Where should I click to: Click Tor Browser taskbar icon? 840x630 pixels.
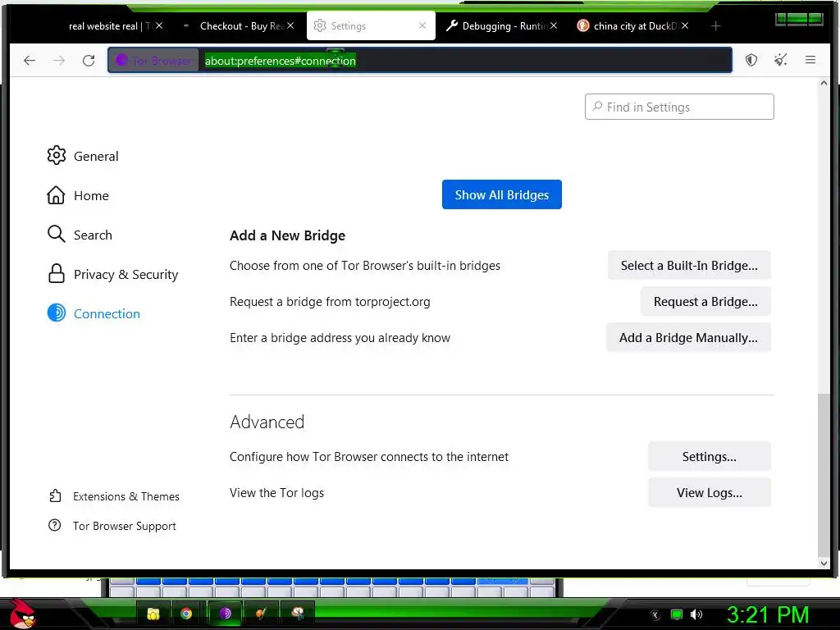pos(225,614)
